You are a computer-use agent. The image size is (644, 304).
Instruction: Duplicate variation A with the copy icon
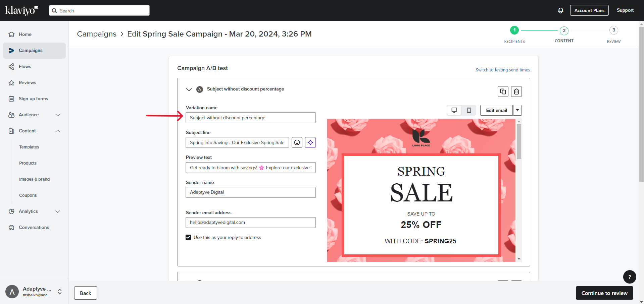click(503, 92)
